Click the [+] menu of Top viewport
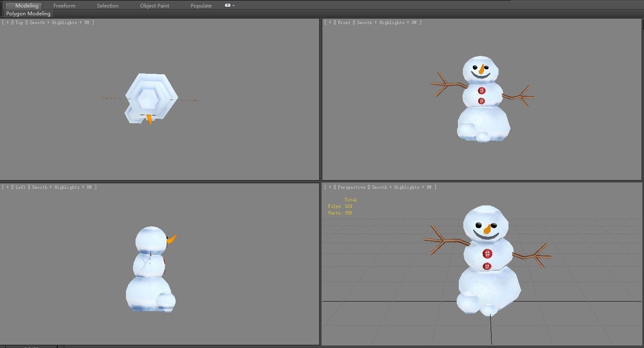The height and width of the screenshot is (348, 644). point(7,22)
